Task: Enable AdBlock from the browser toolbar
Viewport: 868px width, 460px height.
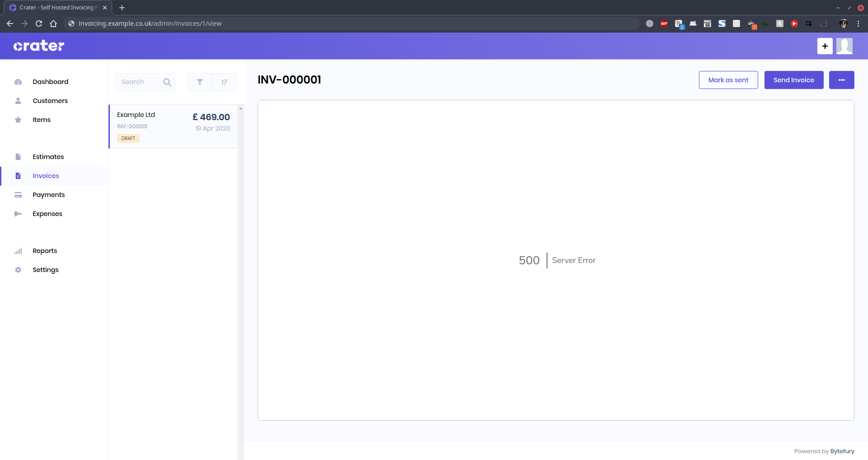Action: [x=664, y=23]
